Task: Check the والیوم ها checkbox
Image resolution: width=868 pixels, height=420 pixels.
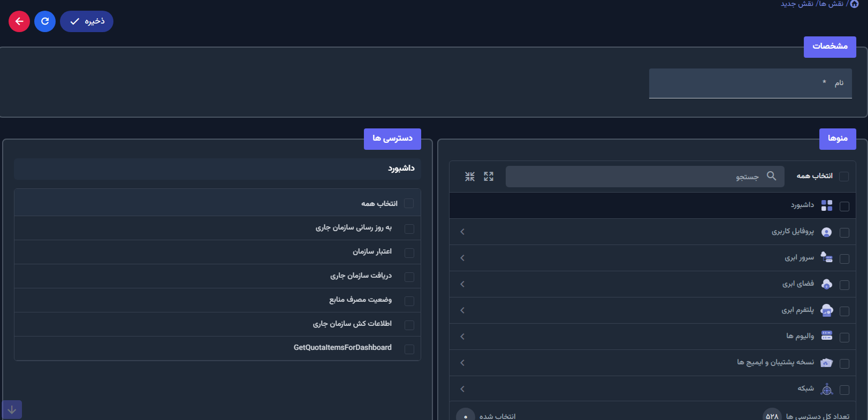Action: 844,338
